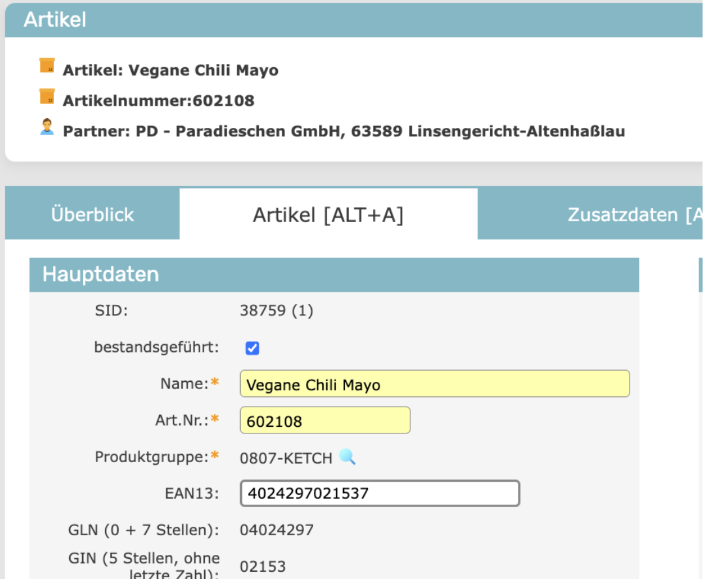The image size is (728, 579).
Task: Click the partner person icon
Action: (x=47, y=127)
